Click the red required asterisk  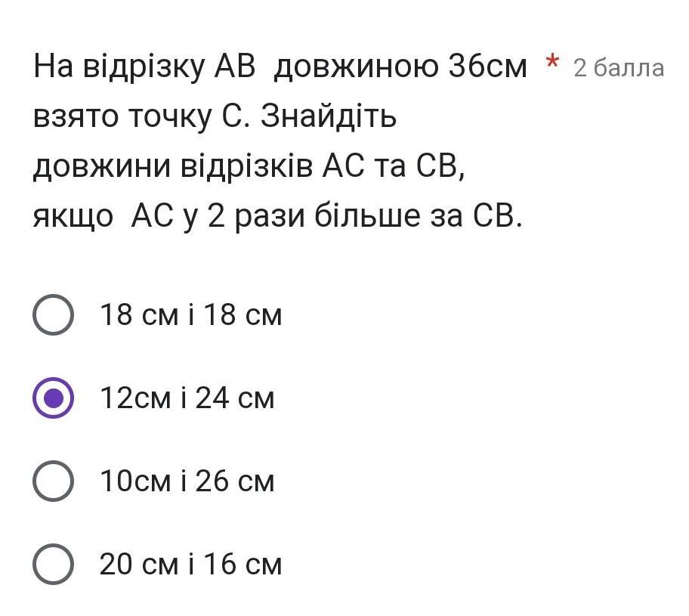pos(552,62)
